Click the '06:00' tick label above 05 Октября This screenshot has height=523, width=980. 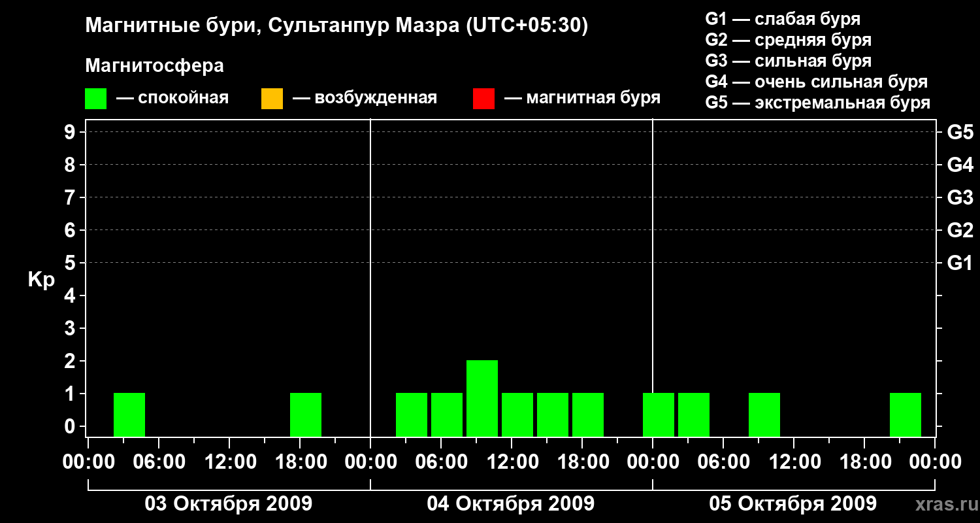point(723,462)
